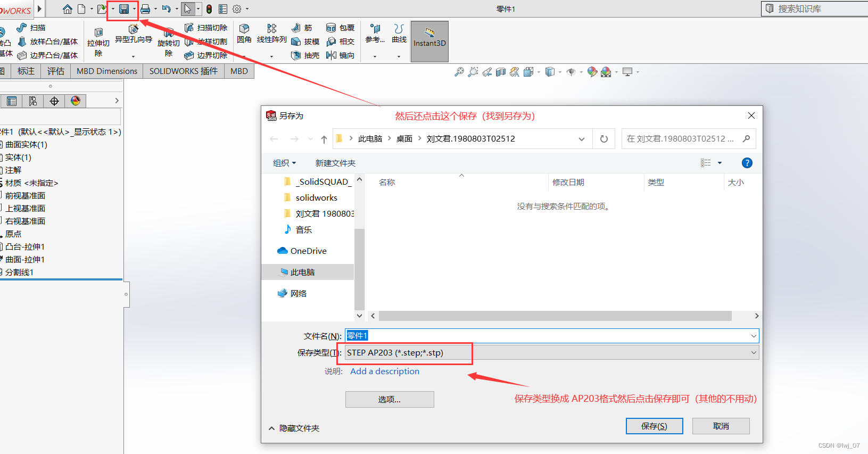Click the Zoom to Area icon
The height and width of the screenshot is (454, 868).
point(473,72)
